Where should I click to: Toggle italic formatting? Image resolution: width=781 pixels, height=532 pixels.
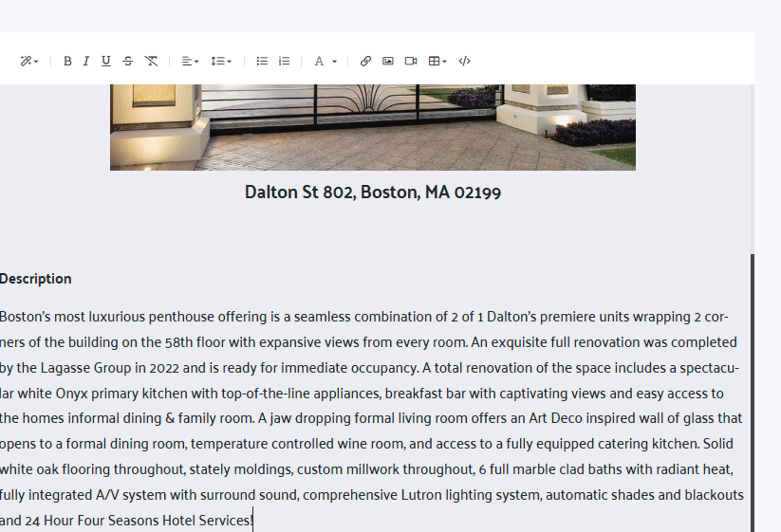(86, 62)
